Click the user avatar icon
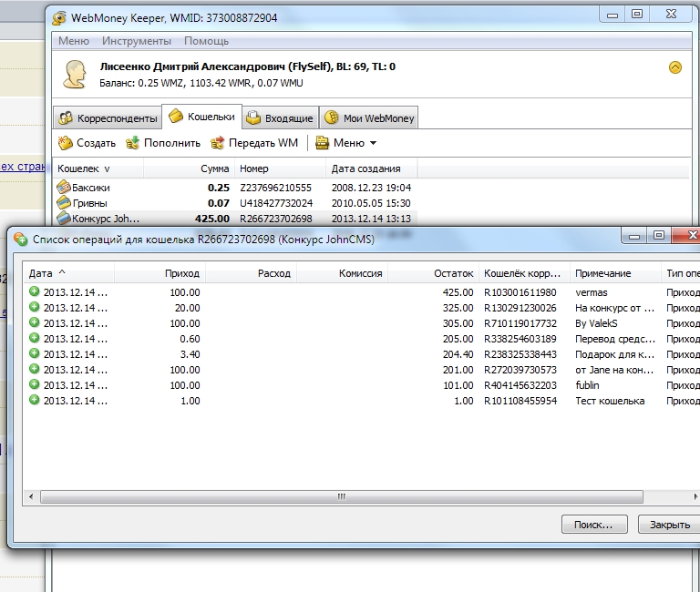The width and height of the screenshot is (700, 592). pos(75,75)
